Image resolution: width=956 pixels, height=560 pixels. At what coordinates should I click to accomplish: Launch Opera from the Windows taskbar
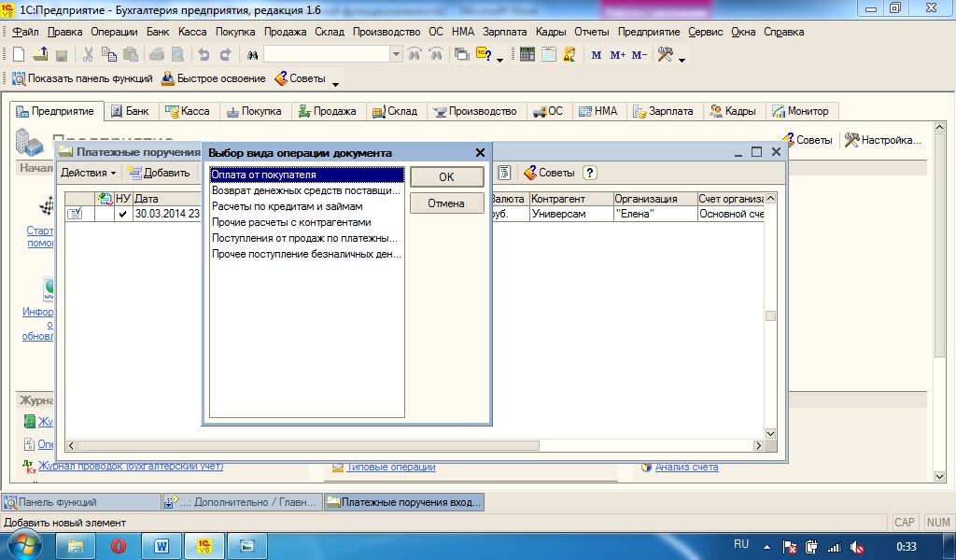119,546
